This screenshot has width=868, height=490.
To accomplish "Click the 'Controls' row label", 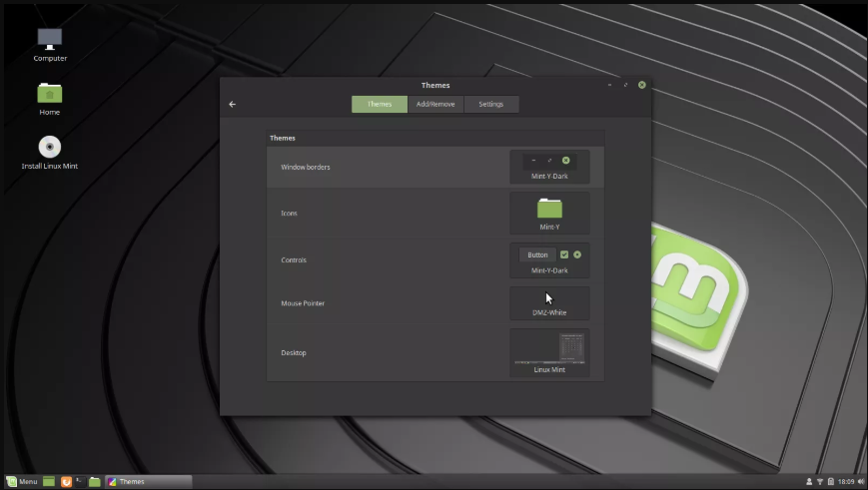I will [x=294, y=259].
